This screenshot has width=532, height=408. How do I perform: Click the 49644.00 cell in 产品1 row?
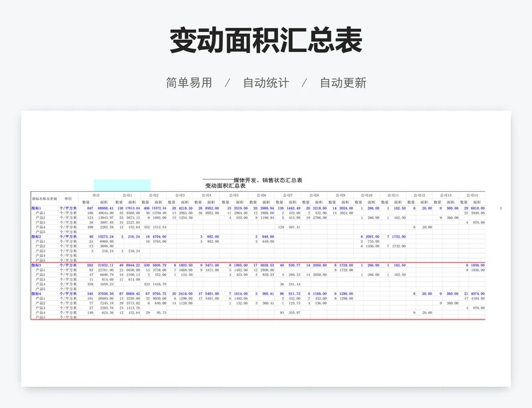[x=106, y=213]
